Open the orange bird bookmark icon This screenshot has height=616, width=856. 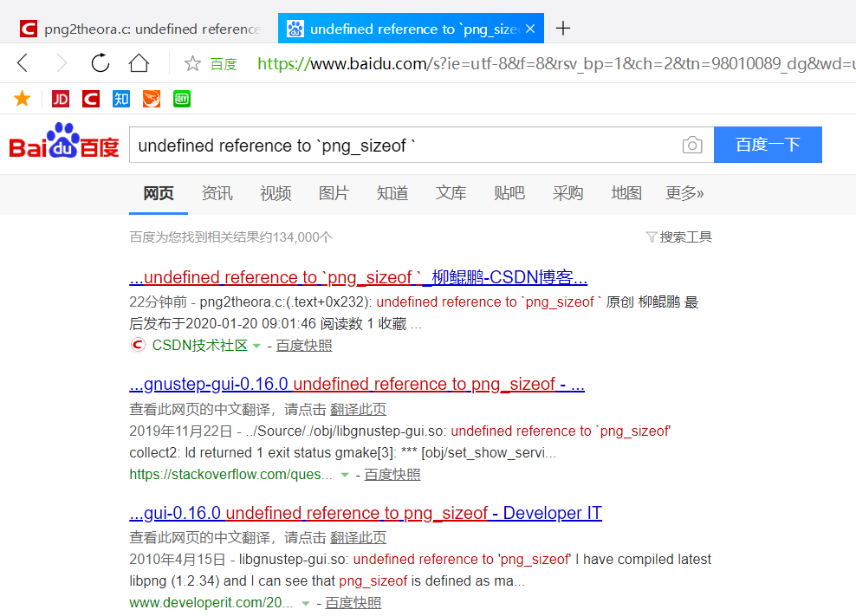point(152,99)
